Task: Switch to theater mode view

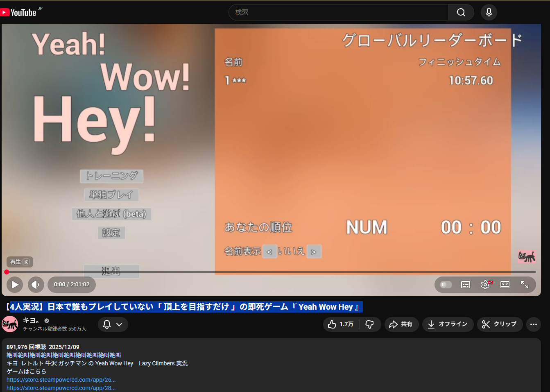Action: coord(505,285)
